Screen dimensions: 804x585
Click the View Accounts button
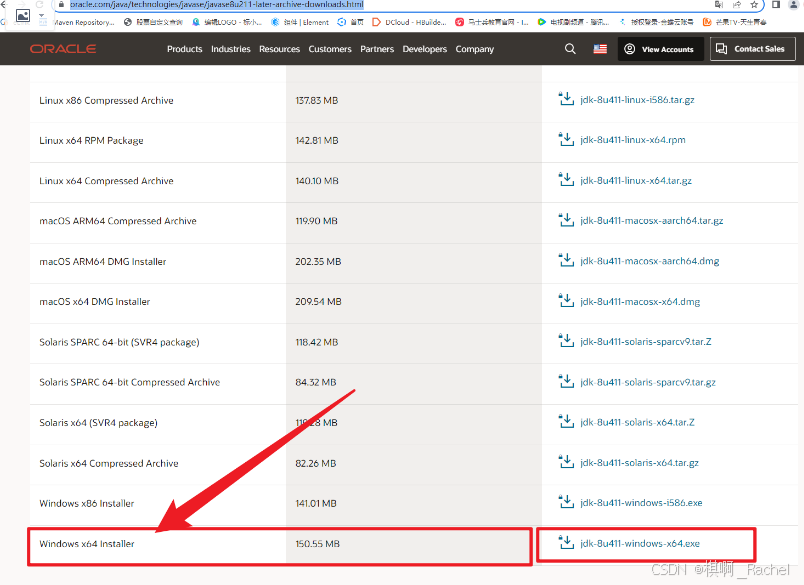(660, 49)
